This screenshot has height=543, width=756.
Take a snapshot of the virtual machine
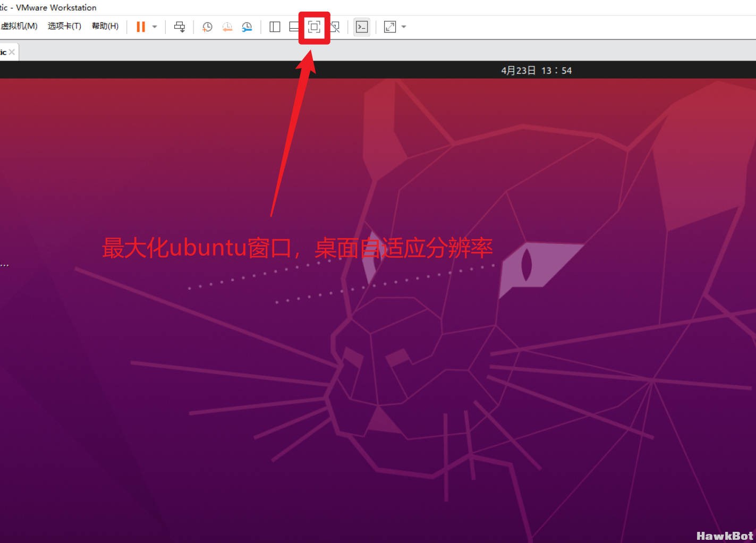[x=207, y=27]
